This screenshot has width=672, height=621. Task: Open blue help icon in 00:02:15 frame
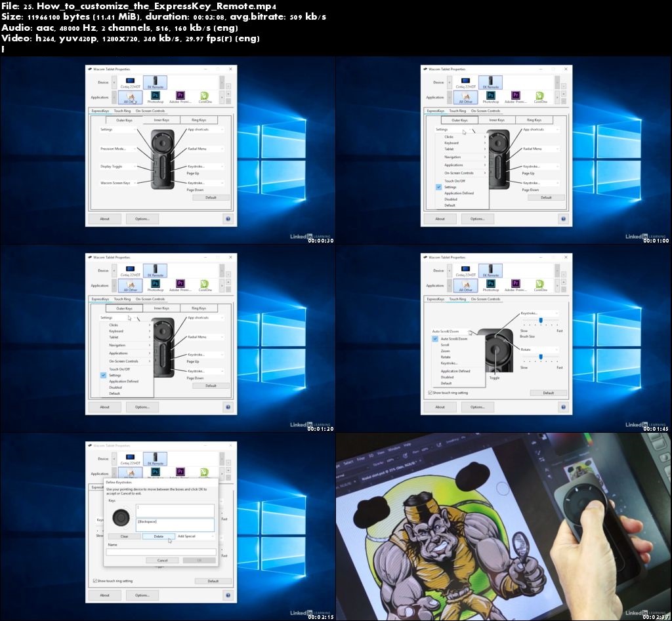228,595
